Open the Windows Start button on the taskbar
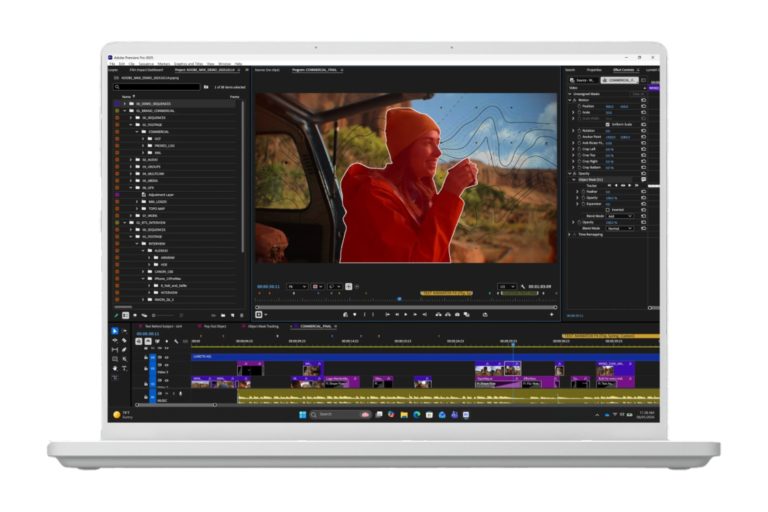768x512 pixels. 302,415
